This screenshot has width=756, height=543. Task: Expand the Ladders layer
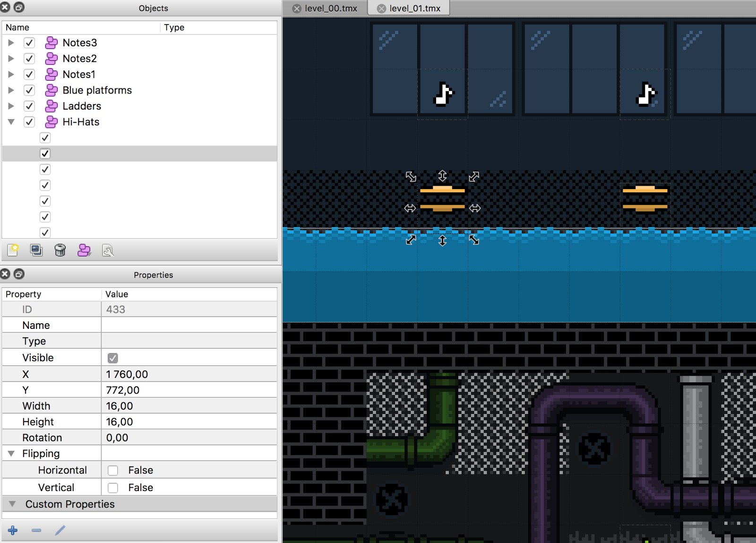11,106
